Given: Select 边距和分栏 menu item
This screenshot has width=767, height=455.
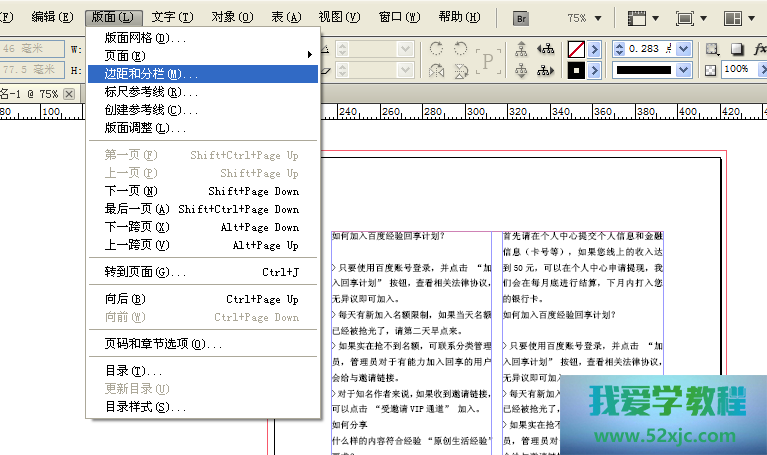Looking at the screenshot, I should click(143, 74).
